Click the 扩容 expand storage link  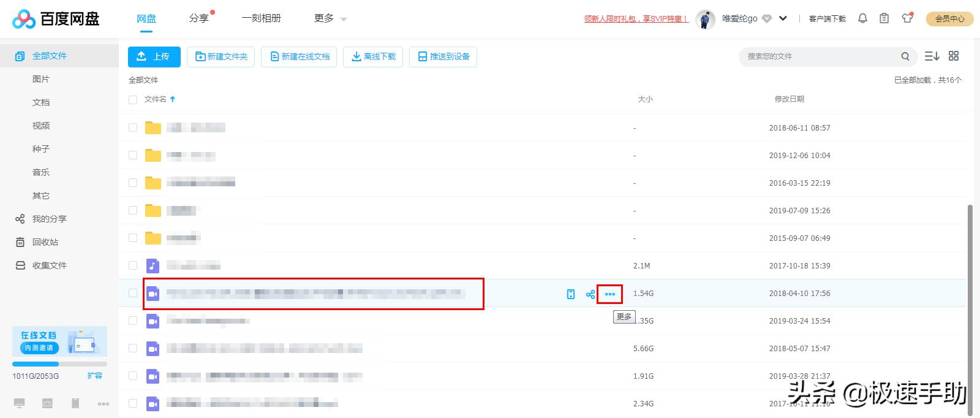point(94,376)
